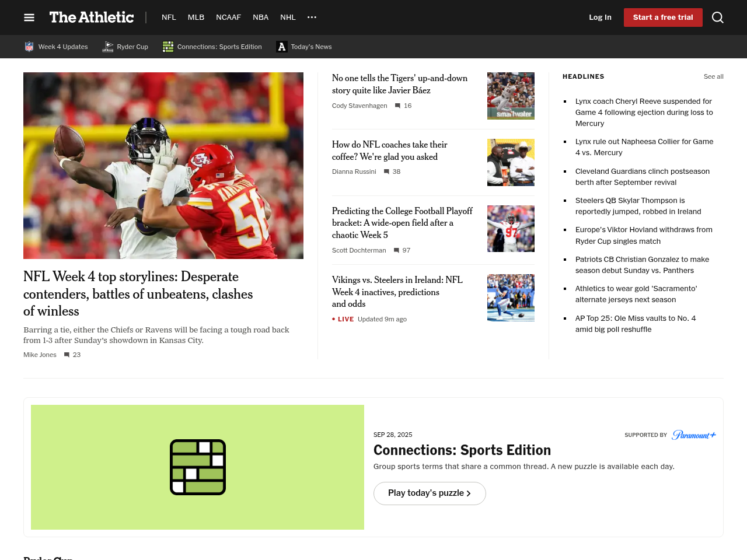Viewport: 747px width, 560px height.
Task: Switch to the MLB section
Action: click(196, 17)
